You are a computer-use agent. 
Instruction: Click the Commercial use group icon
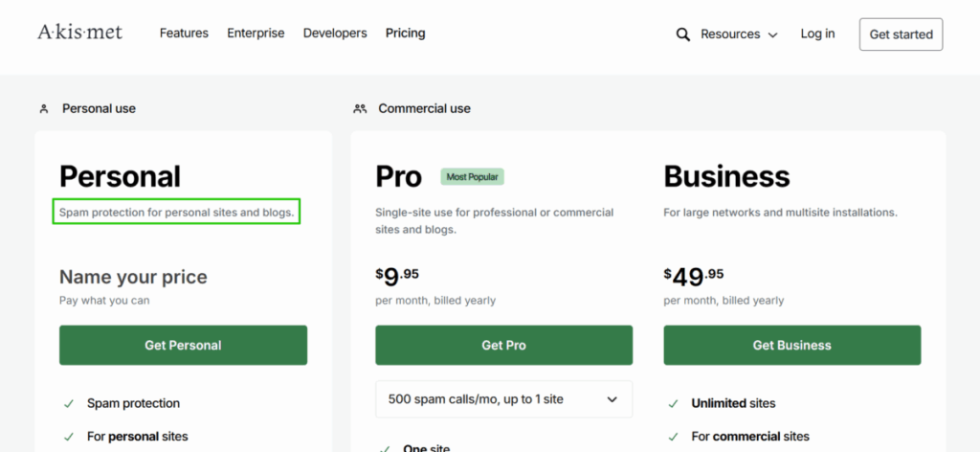[360, 109]
